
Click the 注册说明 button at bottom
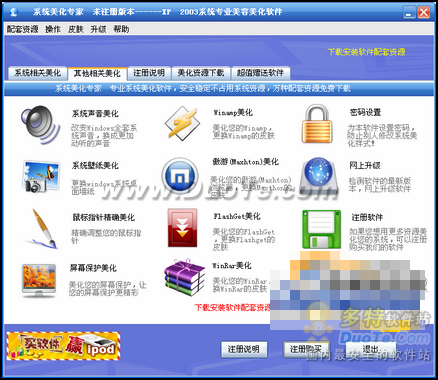[244, 349]
